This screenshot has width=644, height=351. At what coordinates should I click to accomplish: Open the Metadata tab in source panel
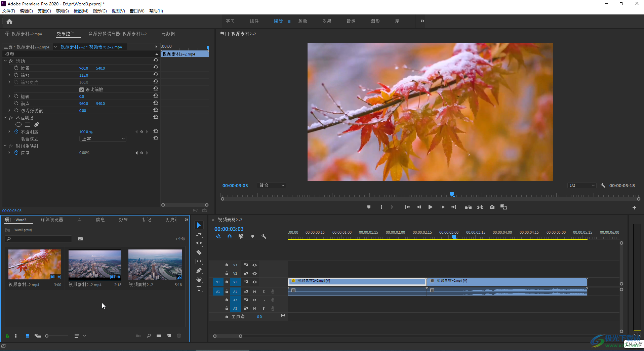[x=168, y=34]
